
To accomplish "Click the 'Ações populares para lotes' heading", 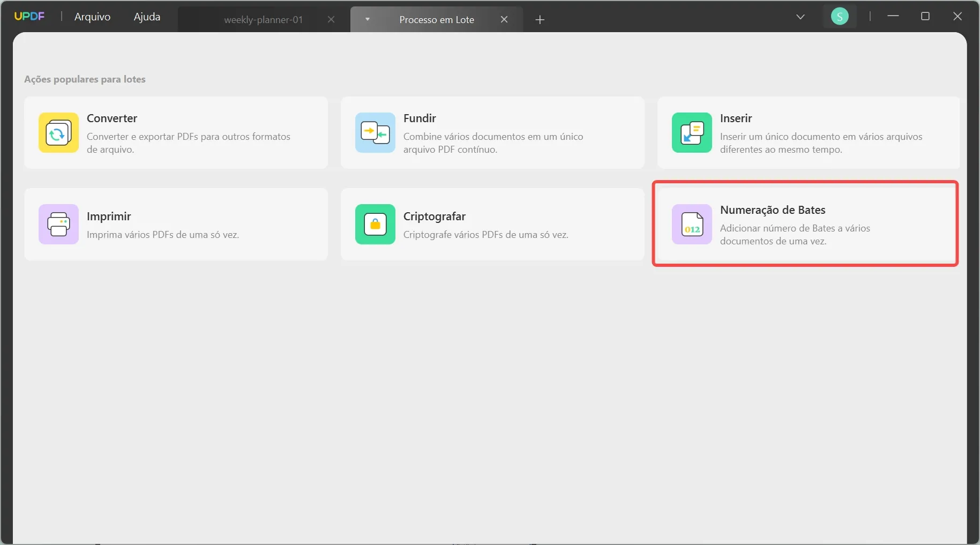I will coord(85,79).
